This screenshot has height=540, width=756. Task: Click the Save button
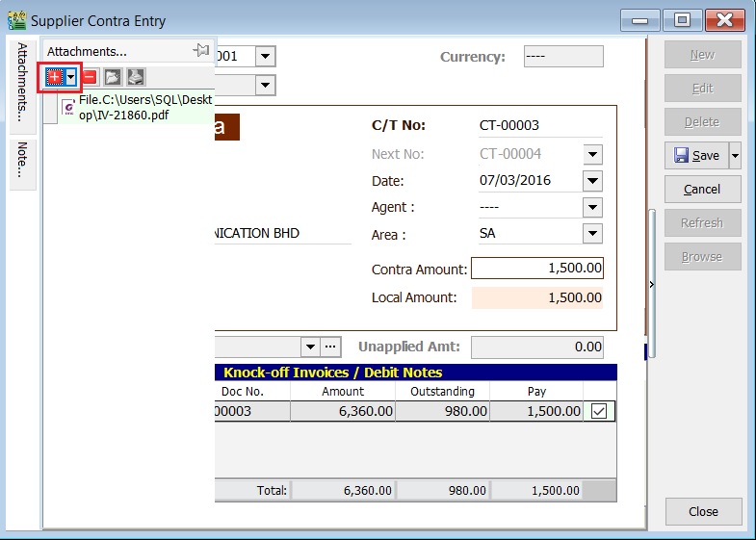point(695,155)
